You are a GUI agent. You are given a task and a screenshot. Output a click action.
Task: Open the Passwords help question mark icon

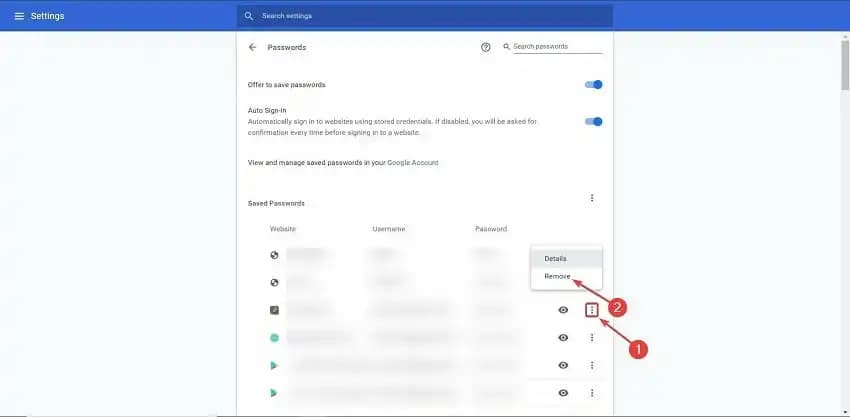click(x=486, y=47)
